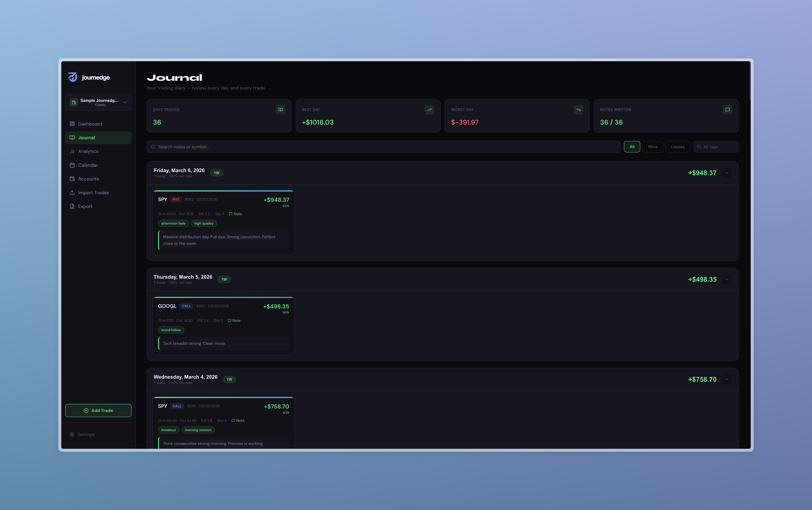The height and width of the screenshot is (510, 812).
Task: Click the afternoon fade tag
Action: click(x=173, y=223)
